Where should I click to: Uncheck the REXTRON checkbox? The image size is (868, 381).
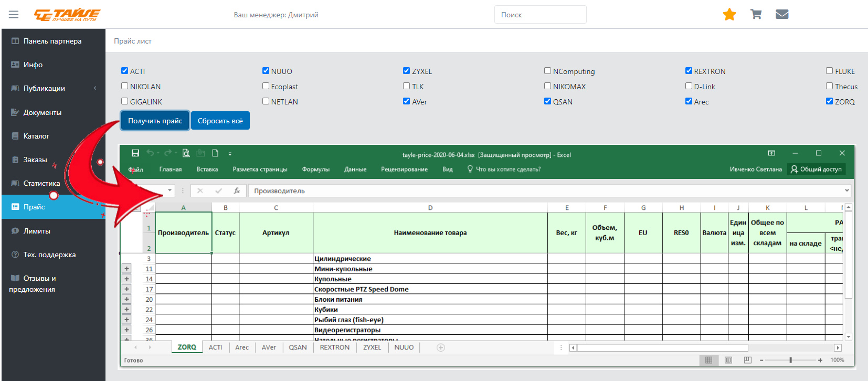pos(689,71)
